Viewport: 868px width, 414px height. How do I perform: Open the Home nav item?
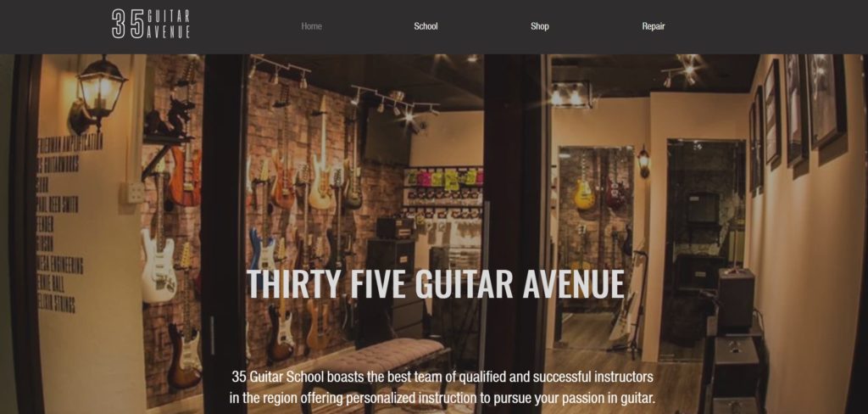click(311, 26)
